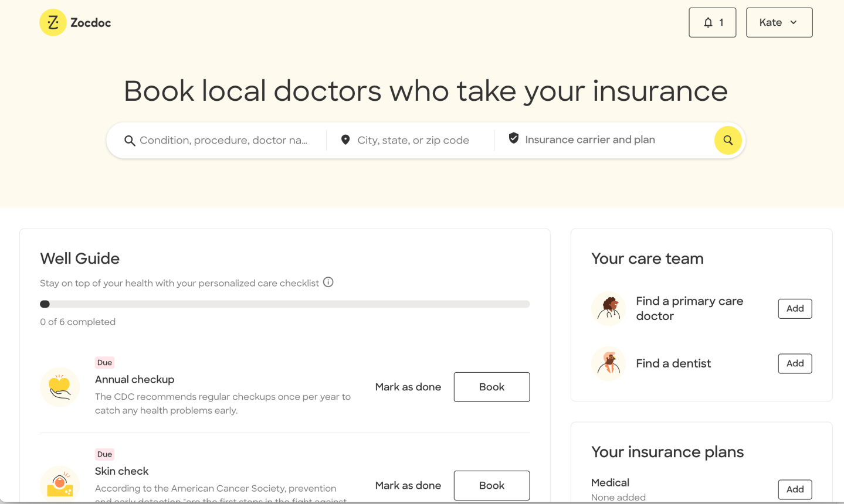Click the yellow search magnifier button
The image size is (844, 504).
[x=728, y=140]
